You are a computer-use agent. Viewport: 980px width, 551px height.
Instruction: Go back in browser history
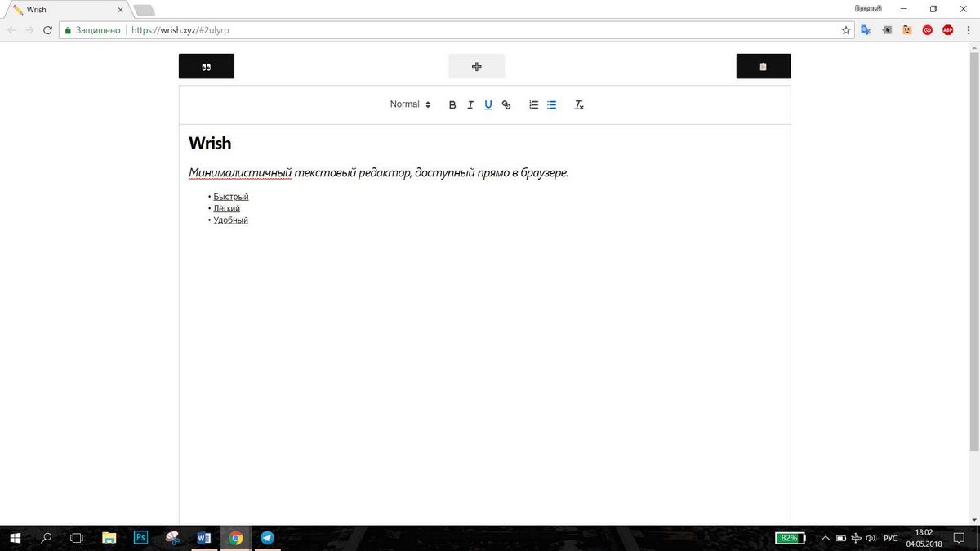pyautogui.click(x=11, y=30)
